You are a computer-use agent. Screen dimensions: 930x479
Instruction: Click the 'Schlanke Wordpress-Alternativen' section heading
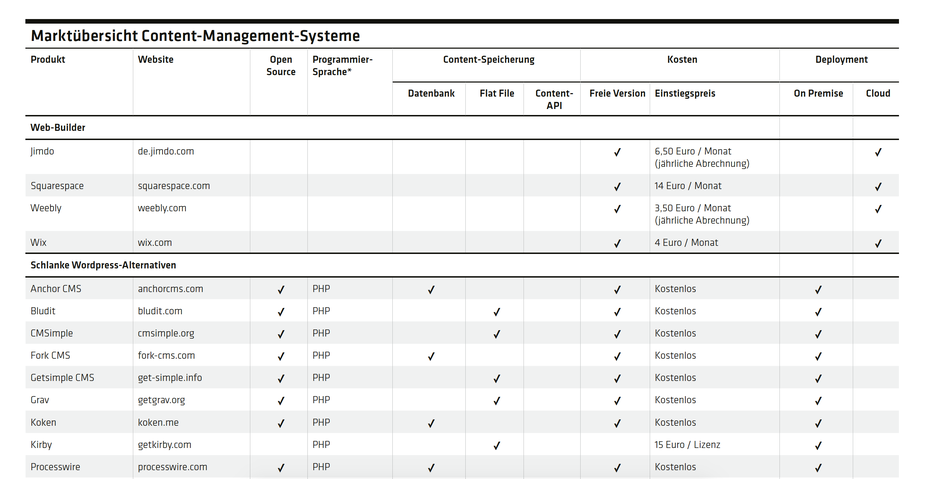pos(103,265)
